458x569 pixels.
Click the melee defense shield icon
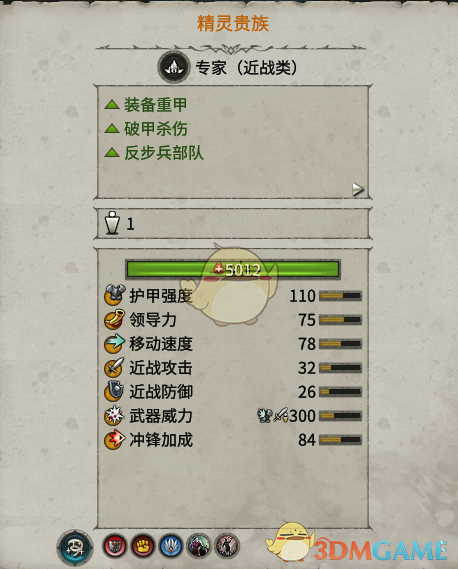pos(115,391)
